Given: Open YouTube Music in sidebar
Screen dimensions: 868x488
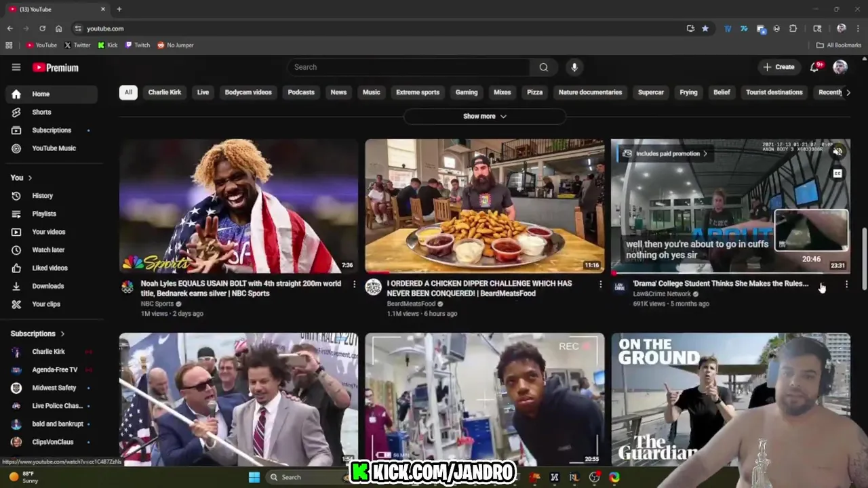Looking at the screenshot, I should click(x=52, y=148).
